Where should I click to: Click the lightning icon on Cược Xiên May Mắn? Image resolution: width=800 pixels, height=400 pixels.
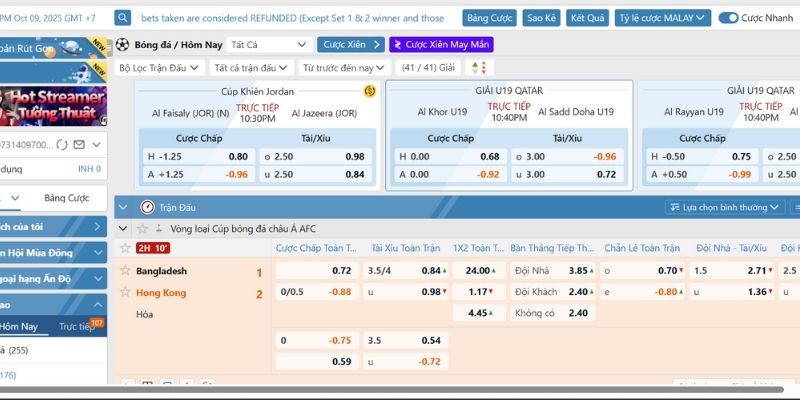coord(397,45)
